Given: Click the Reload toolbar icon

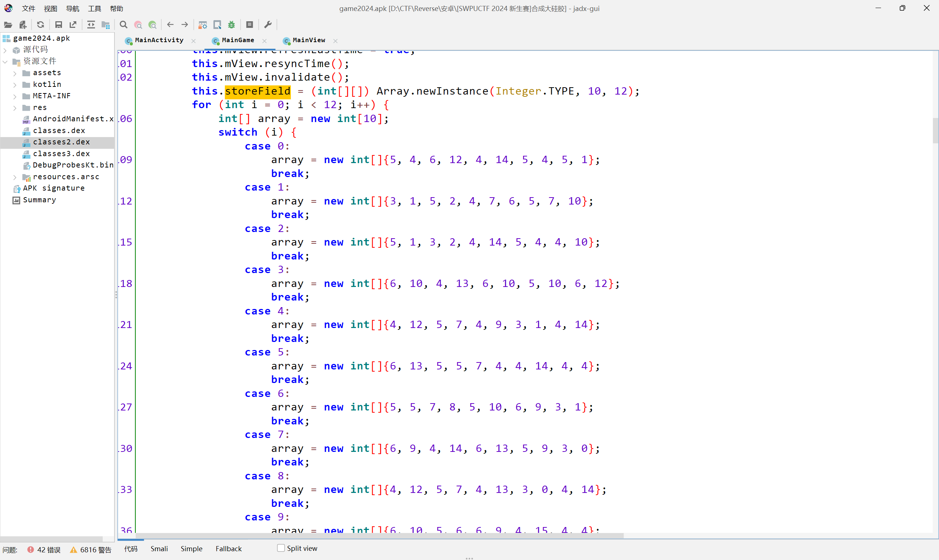Looking at the screenshot, I should tap(40, 25).
